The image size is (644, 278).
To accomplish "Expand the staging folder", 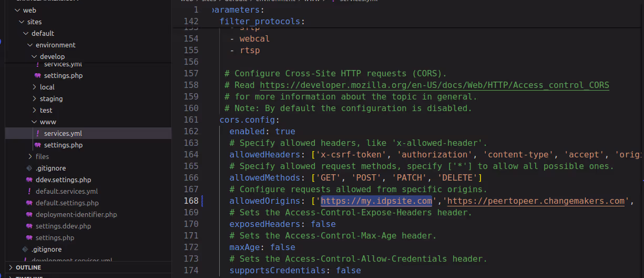I will 34,99.
